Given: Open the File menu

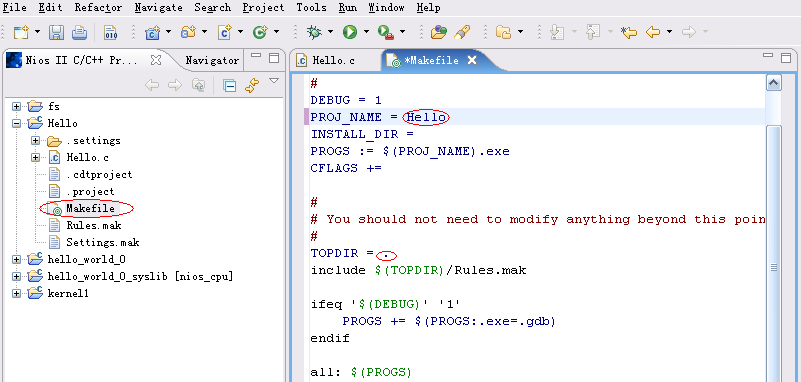Looking at the screenshot, I should click(x=15, y=8).
